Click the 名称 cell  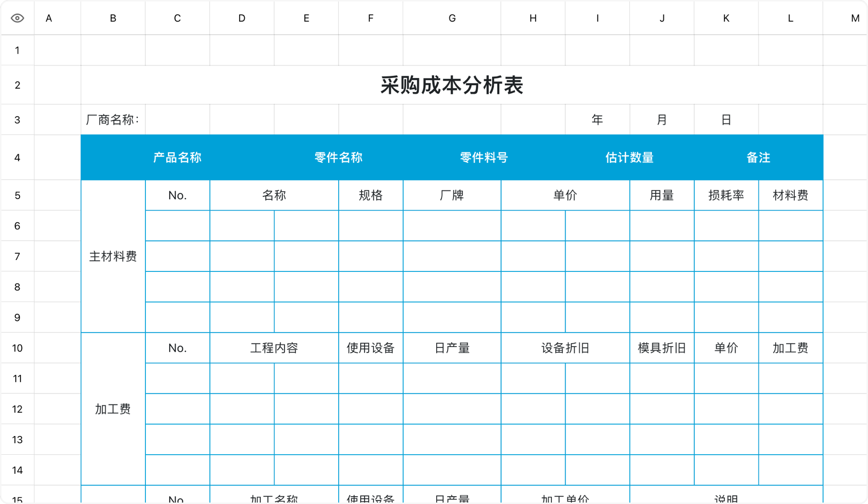(x=274, y=195)
